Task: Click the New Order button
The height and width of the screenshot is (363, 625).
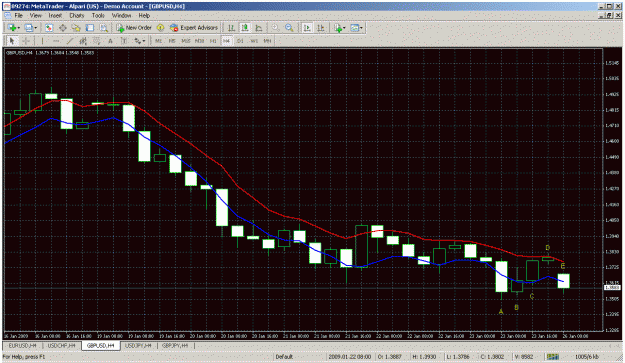Action: pyautogui.click(x=134, y=27)
